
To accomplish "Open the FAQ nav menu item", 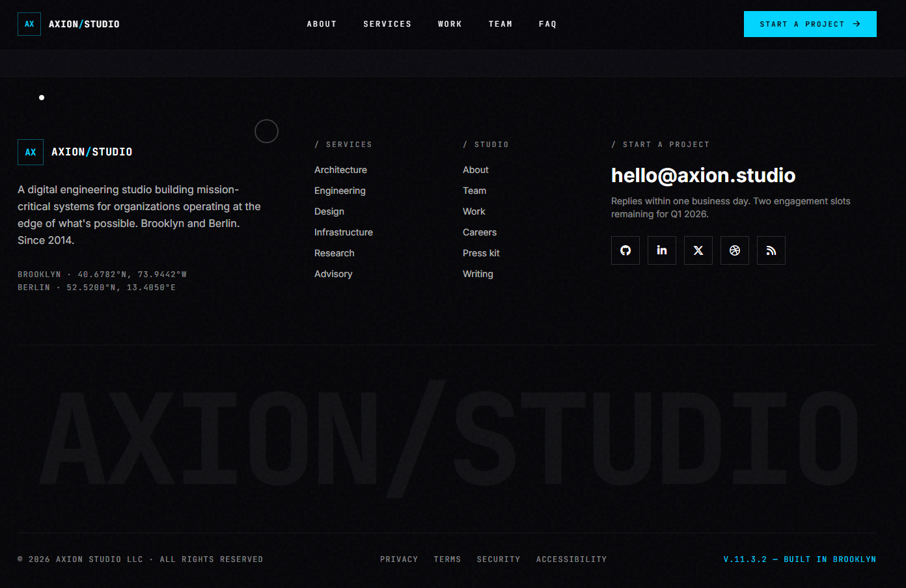I will click(547, 24).
